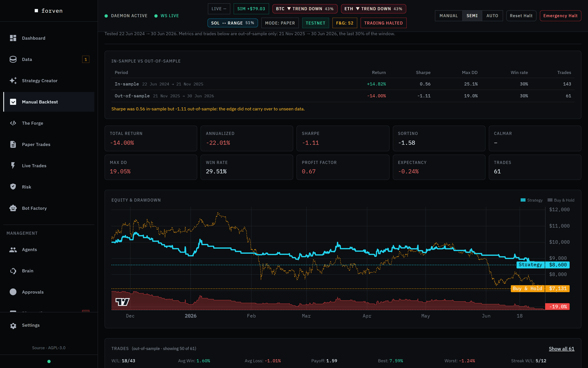The image size is (588, 368).
Task: Click the F&G: 52 indicator
Action: point(345,23)
